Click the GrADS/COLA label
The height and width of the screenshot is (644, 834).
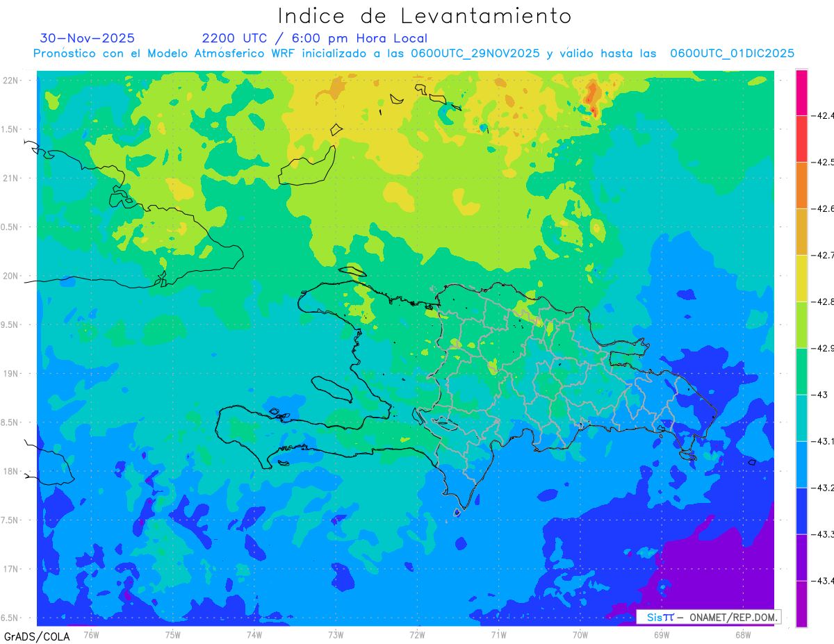point(37,636)
